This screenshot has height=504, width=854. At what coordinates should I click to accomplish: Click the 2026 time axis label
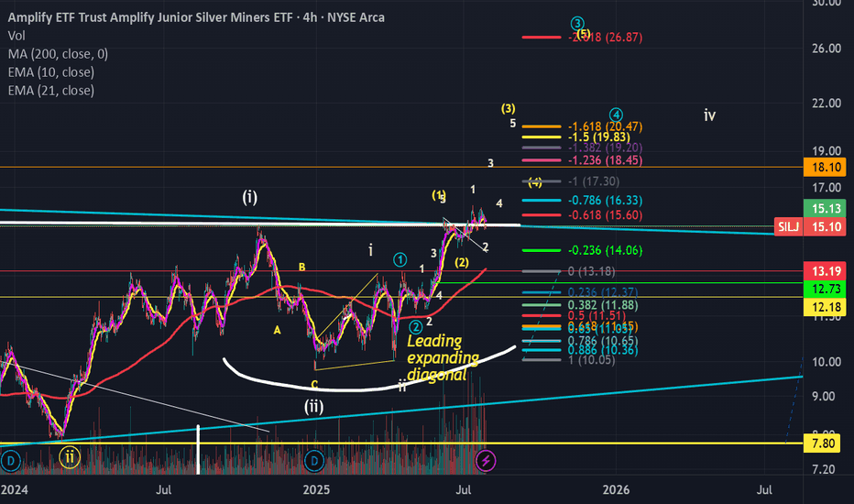coord(616,490)
